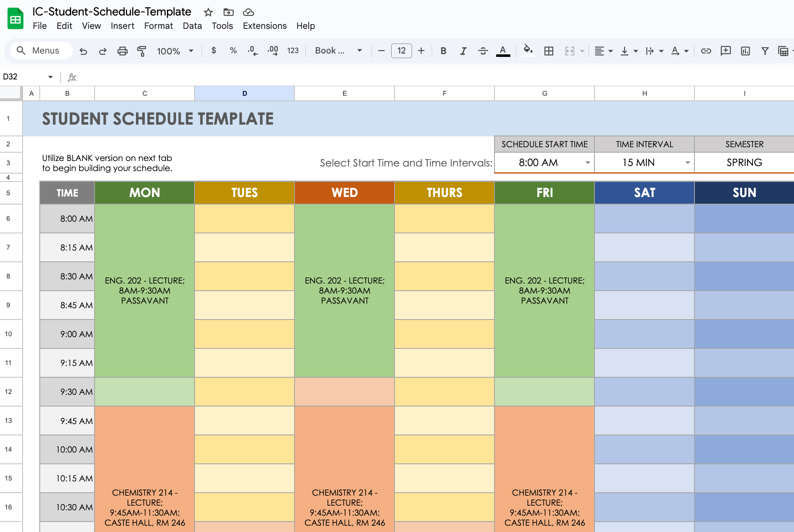Open the Format menu

159,26
